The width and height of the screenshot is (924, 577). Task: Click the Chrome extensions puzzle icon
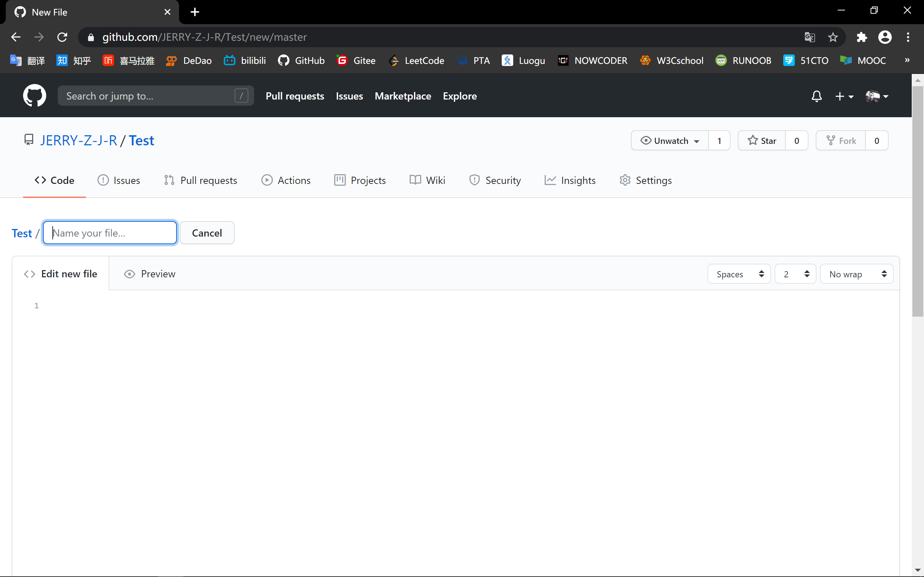[x=862, y=37]
